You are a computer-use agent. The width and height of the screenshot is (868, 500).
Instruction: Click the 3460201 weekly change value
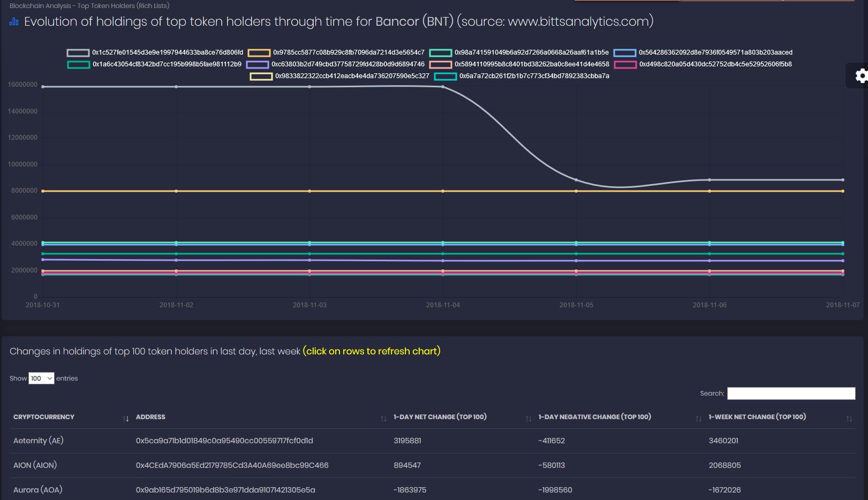[723, 441]
